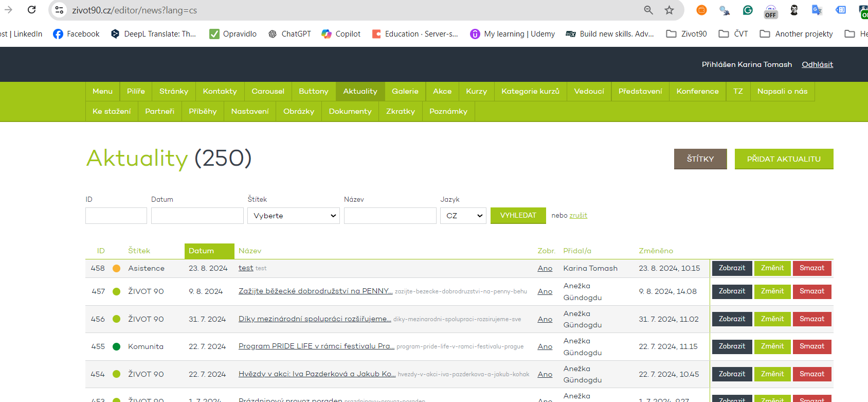Click the orange Asistence label dot
The height and width of the screenshot is (402, 868).
pos(117,268)
